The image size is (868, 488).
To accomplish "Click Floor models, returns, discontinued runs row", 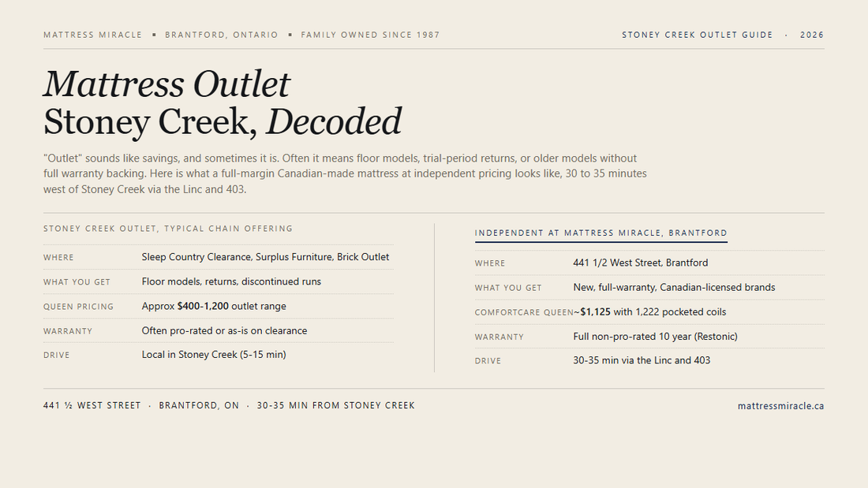I will (x=219, y=281).
